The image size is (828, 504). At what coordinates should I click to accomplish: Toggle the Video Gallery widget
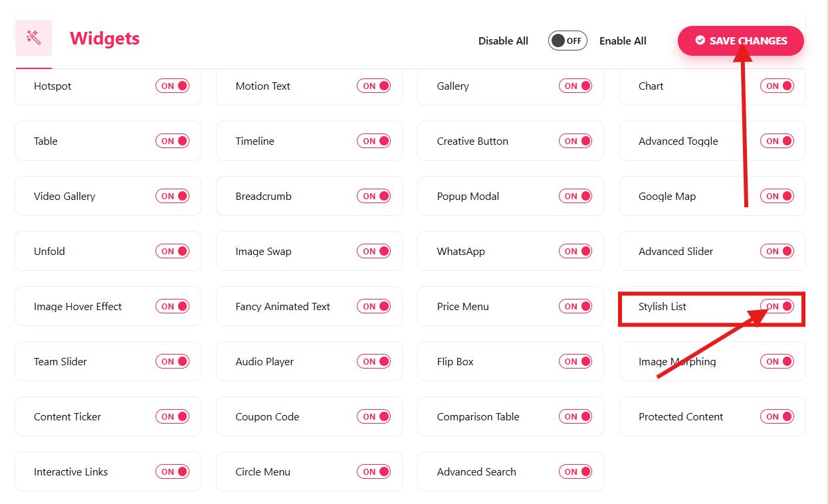pyautogui.click(x=173, y=196)
